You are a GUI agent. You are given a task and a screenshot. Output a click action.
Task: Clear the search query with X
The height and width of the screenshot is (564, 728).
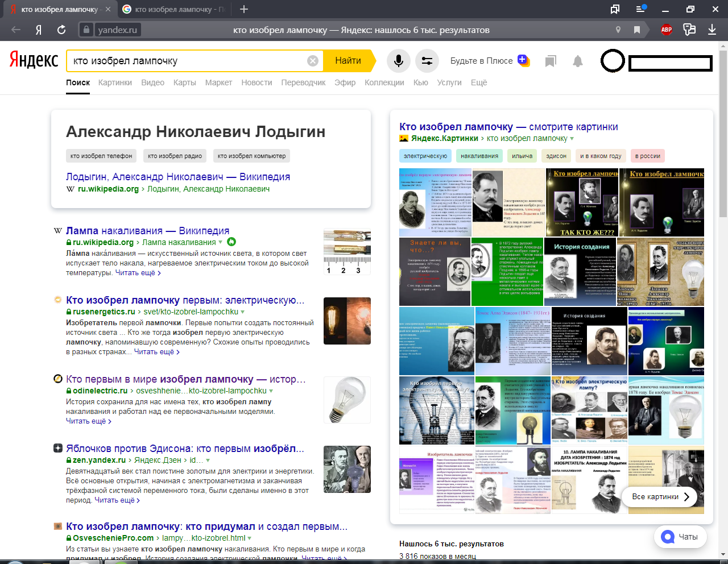(x=313, y=61)
